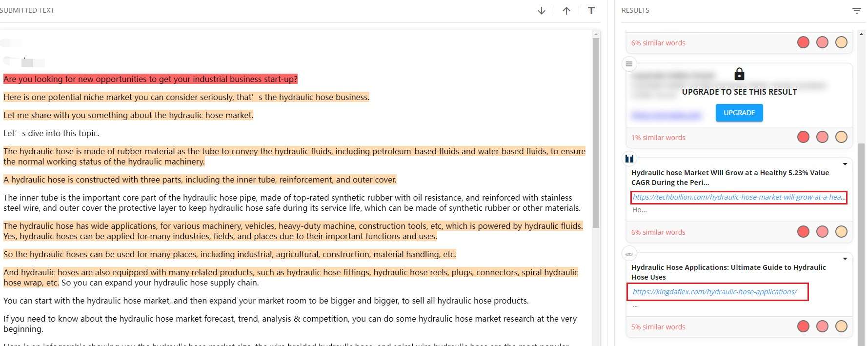Viewport: 868px width, 346px height.
Task: Toggle the dark red match circle on the TechBullion result
Action: coord(803,232)
